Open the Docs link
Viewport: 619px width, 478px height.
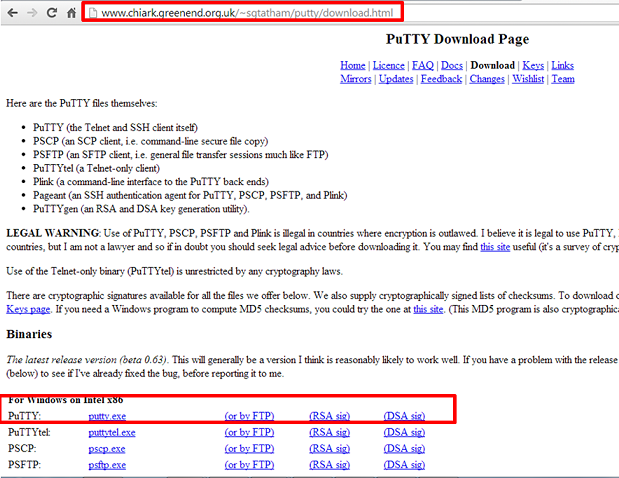click(x=452, y=65)
